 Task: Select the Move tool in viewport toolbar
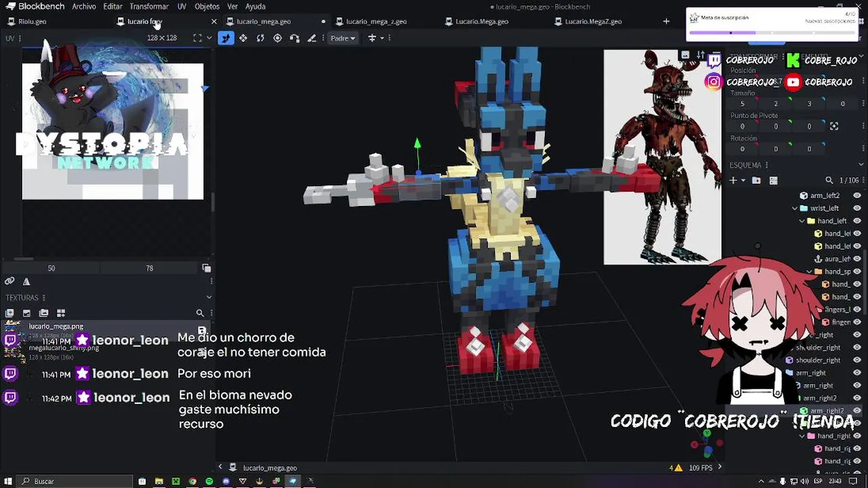click(x=226, y=38)
